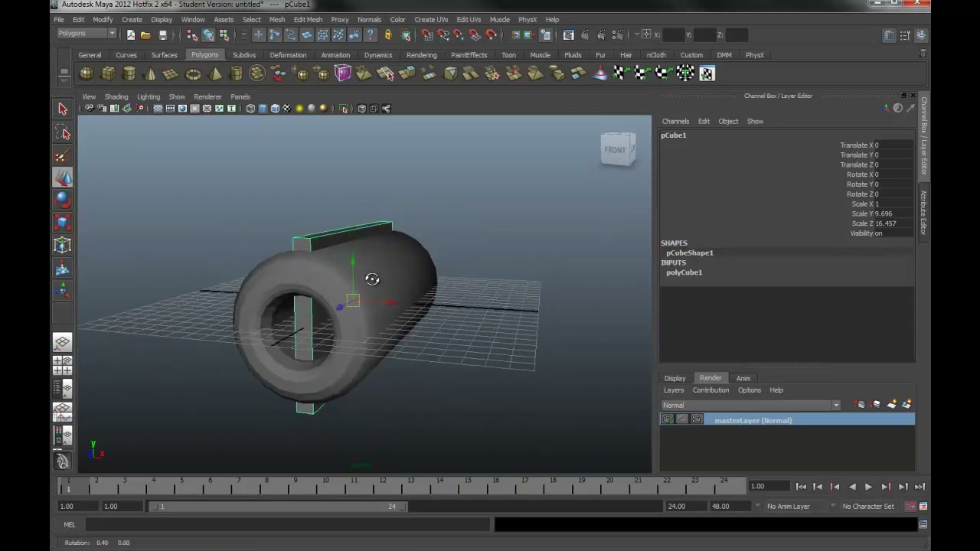Click the Lasso select tool
This screenshot has height=551, width=980.
[x=63, y=133]
